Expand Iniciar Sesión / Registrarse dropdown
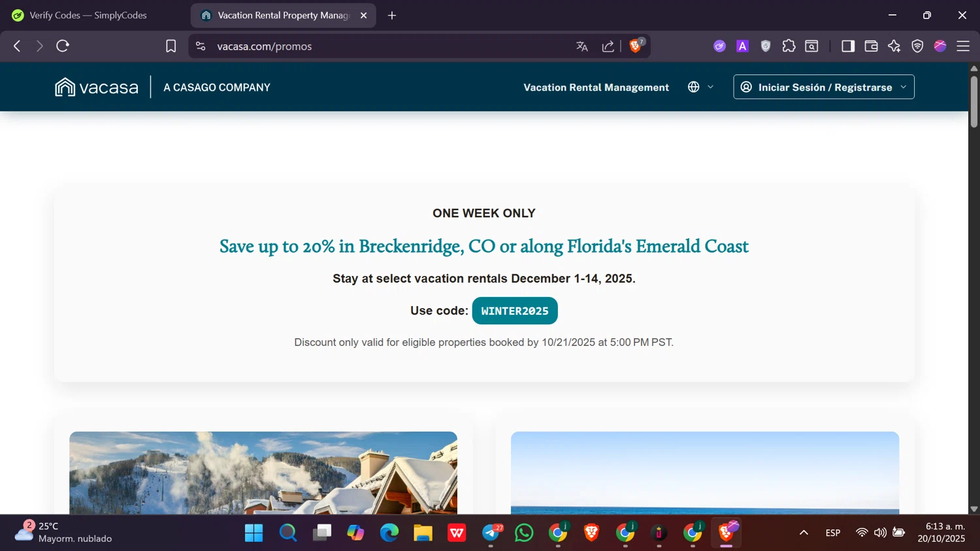Image resolution: width=980 pixels, height=551 pixels. point(824,87)
